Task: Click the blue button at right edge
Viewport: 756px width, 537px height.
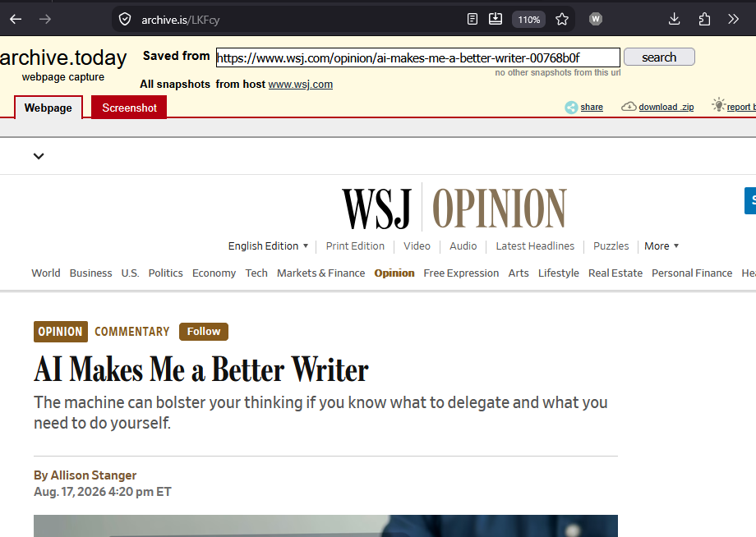Action: [750, 200]
